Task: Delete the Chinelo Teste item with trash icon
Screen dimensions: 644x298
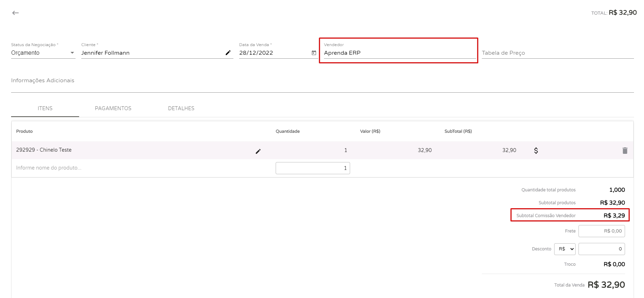Action: point(625,151)
